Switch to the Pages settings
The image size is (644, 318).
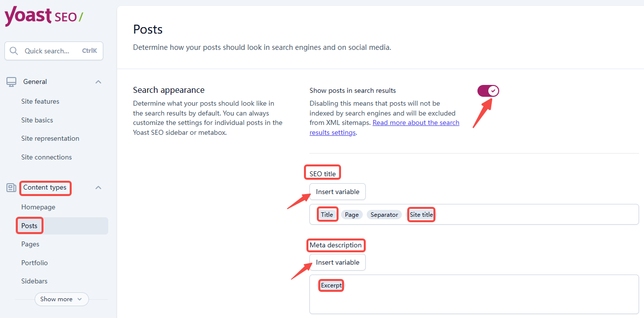pyautogui.click(x=30, y=243)
